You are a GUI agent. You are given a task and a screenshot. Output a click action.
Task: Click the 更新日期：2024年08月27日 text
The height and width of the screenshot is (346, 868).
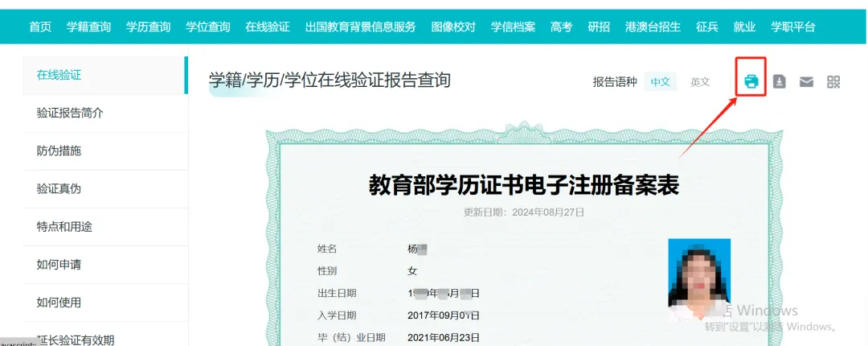[524, 212]
